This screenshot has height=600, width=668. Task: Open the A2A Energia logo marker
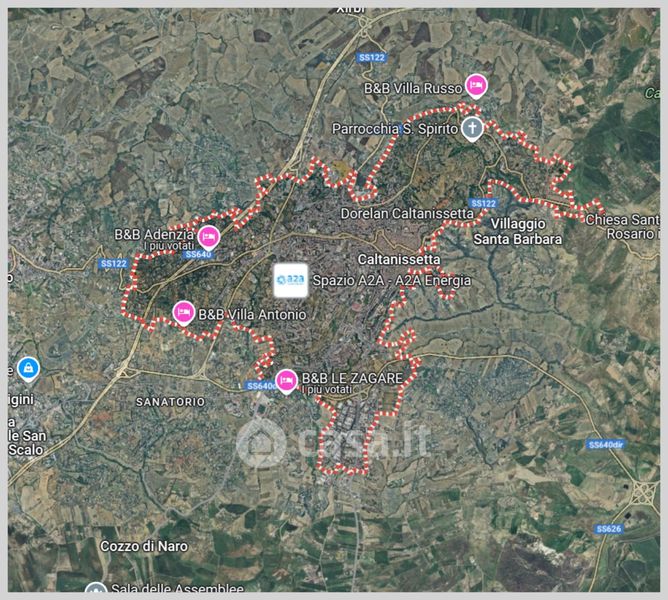point(291,280)
